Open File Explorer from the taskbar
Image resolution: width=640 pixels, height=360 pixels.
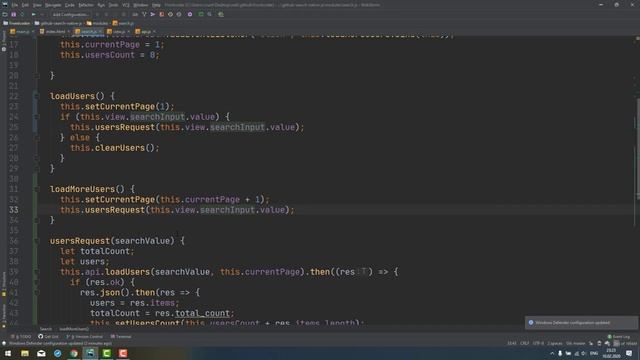25,353
